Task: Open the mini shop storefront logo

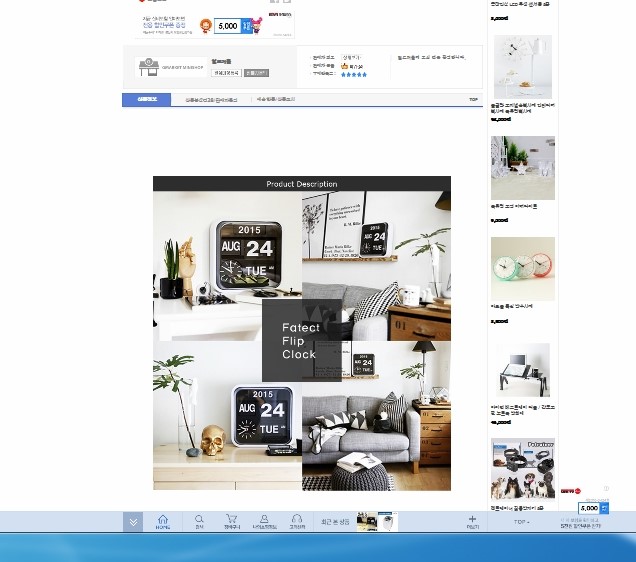Action: click(171, 67)
